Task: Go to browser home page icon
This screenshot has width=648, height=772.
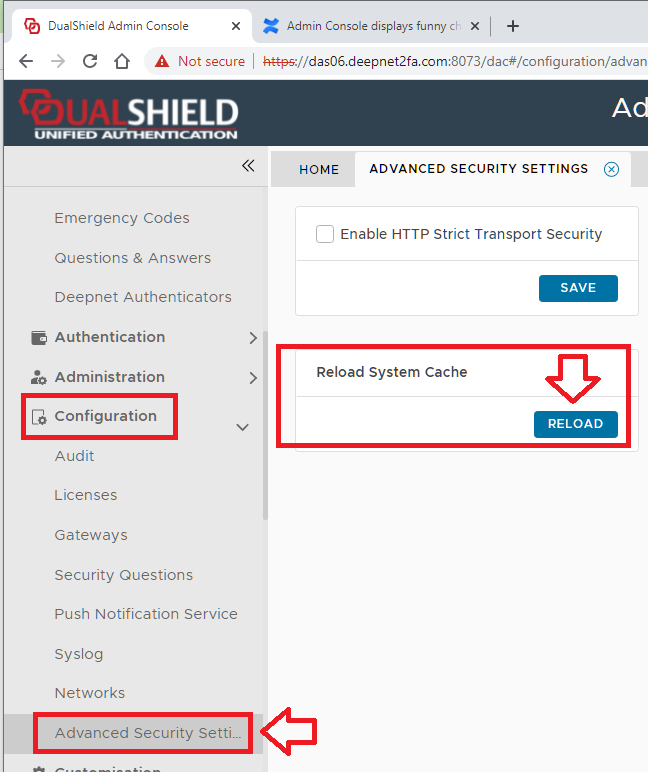Action: [122, 61]
